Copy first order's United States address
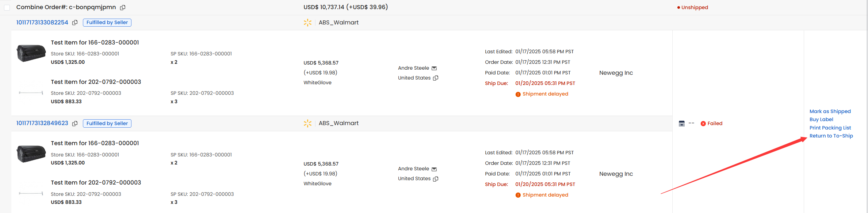The width and height of the screenshot is (868, 213). tap(436, 78)
